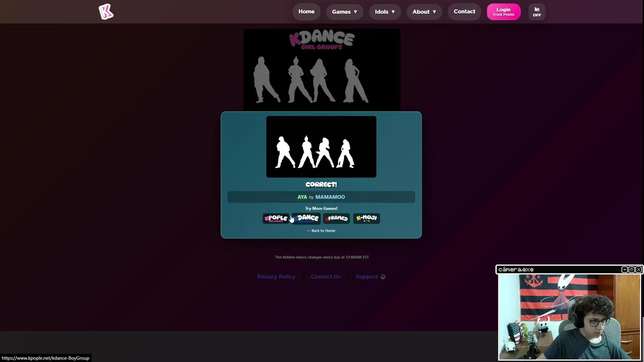The image size is (644, 362).
Task: Open the Privacy Policy link
Action: coord(276,277)
